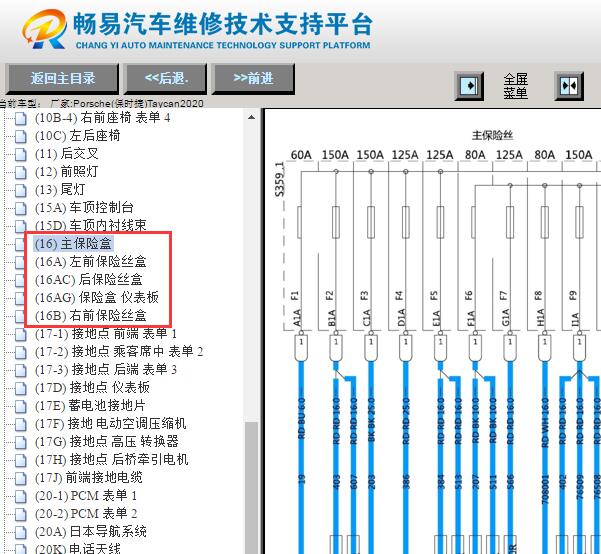Open the (13) 尾灯 entry
Screen dimensions: 601x554
click(60, 190)
